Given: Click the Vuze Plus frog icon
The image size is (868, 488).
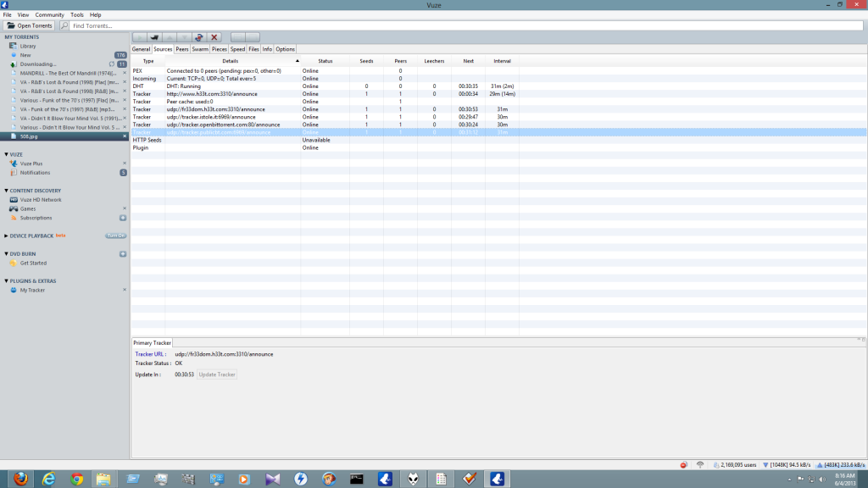Looking at the screenshot, I should [x=14, y=164].
